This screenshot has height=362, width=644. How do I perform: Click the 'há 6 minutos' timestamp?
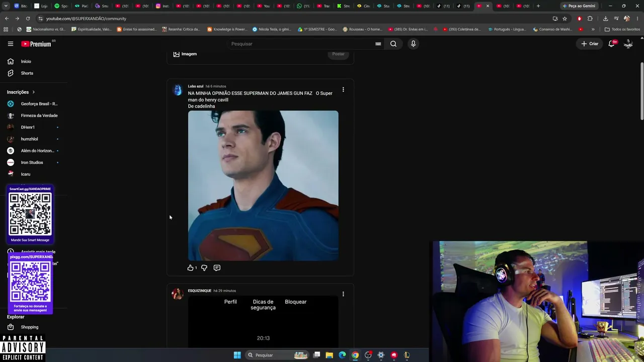click(216, 86)
